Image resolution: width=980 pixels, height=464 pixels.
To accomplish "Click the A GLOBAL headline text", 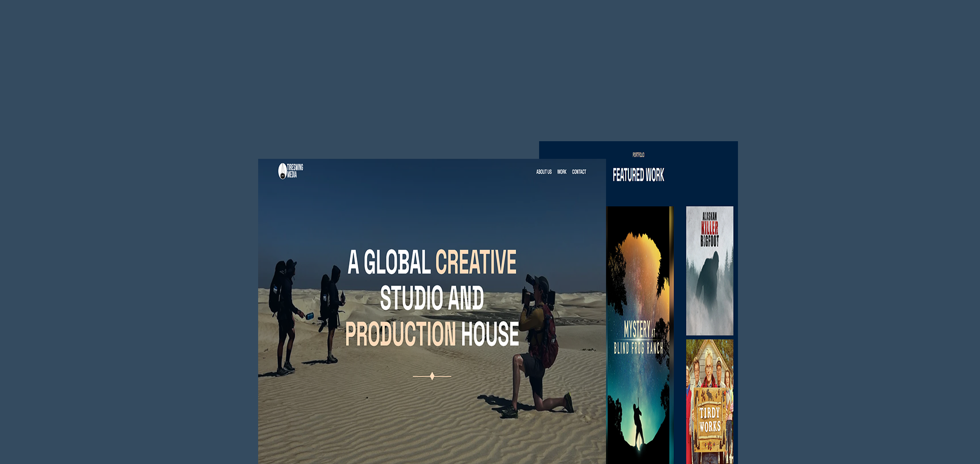I will pos(389,263).
